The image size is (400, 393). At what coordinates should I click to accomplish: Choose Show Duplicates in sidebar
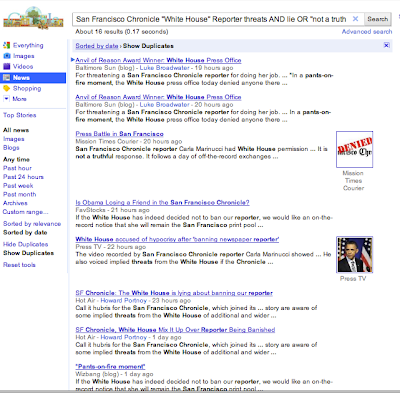pos(28,253)
